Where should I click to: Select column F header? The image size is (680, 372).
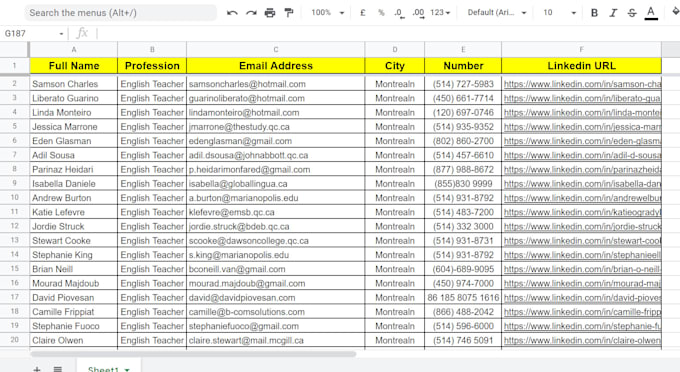[x=582, y=49]
